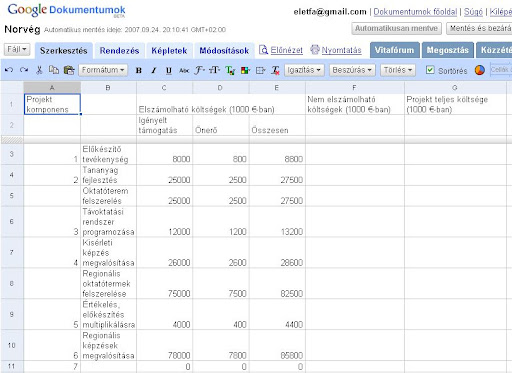Expand the Igazítás dropdown
Viewport: 512px width, 373px height.
(304, 70)
